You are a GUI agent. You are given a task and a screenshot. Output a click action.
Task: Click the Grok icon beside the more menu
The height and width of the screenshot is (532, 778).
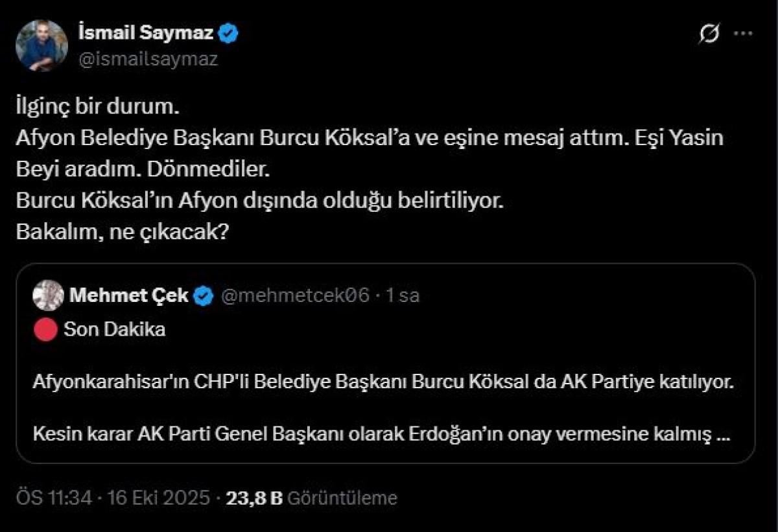pyautogui.click(x=709, y=35)
